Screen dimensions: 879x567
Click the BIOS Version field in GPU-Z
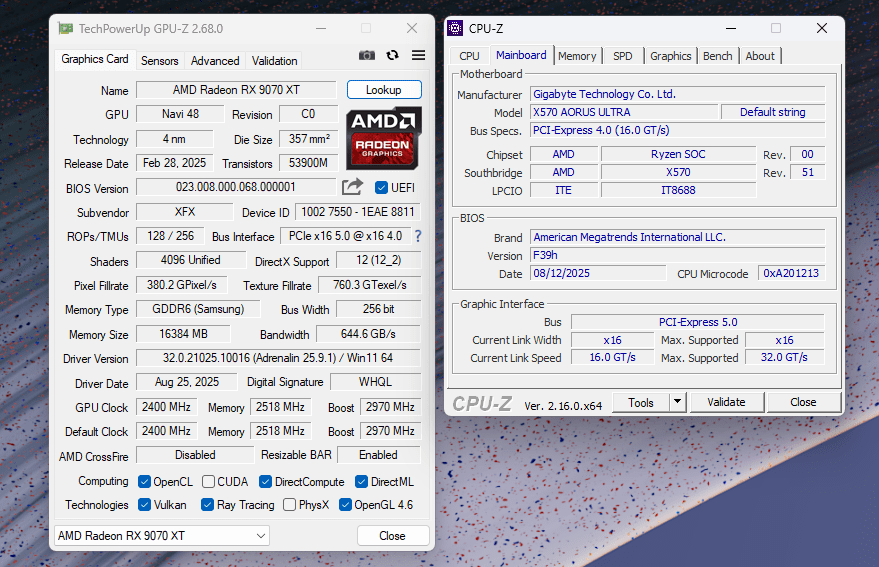coord(236,187)
